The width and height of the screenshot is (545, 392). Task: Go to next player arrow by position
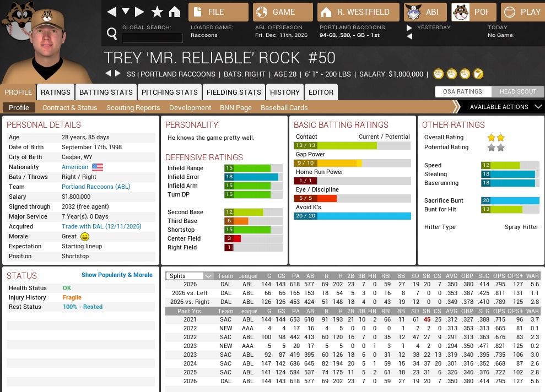117,74
